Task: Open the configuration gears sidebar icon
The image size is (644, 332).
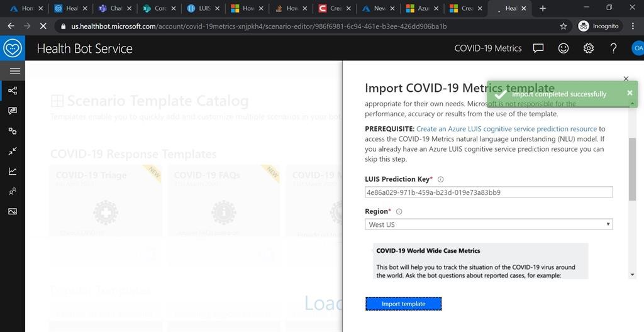Action: tap(13, 131)
